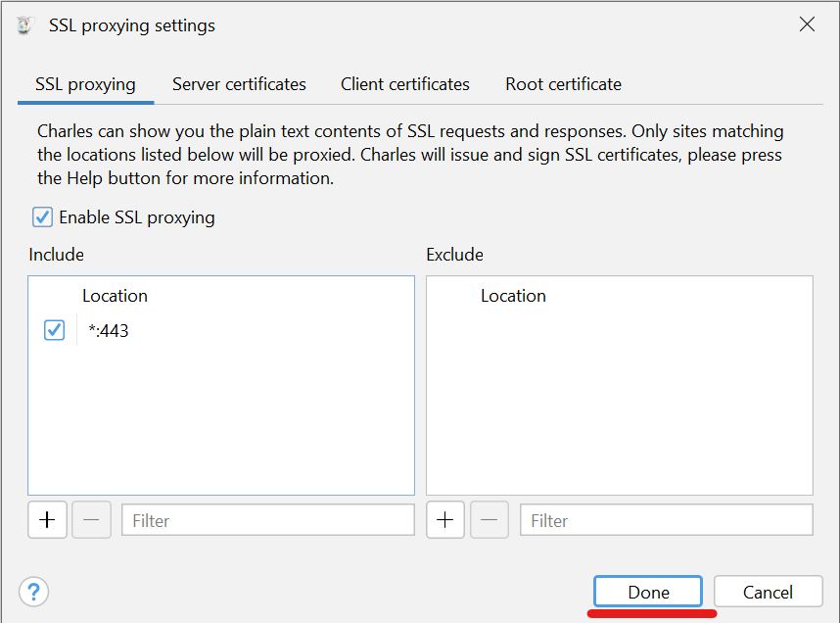
Task: Focus the Exclude list Filter field
Action: pos(666,520)
